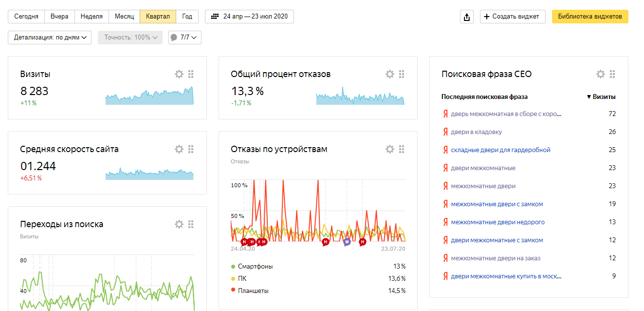Sort table by Визиты column header
644x311 pixels.
click(x=601, y=97)
